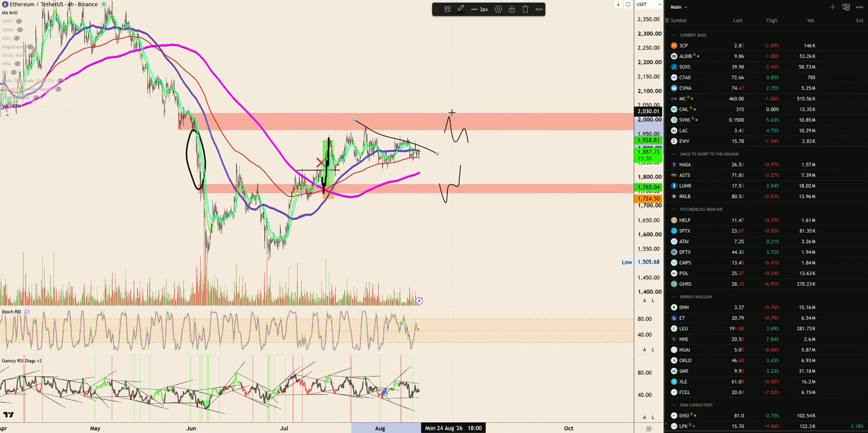Open chart scale settings gear at bottom
Image resolution: width=868 pixels, height=433 pixels.
pos(649,428)
